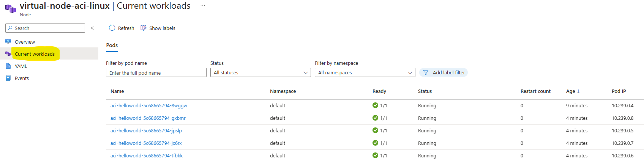Viewport: 644px width, 168px height.
Task: Open pod aci-helloworld-5c68665794-jx6rx
Action: pyautogui.click(x=146, y=143)
